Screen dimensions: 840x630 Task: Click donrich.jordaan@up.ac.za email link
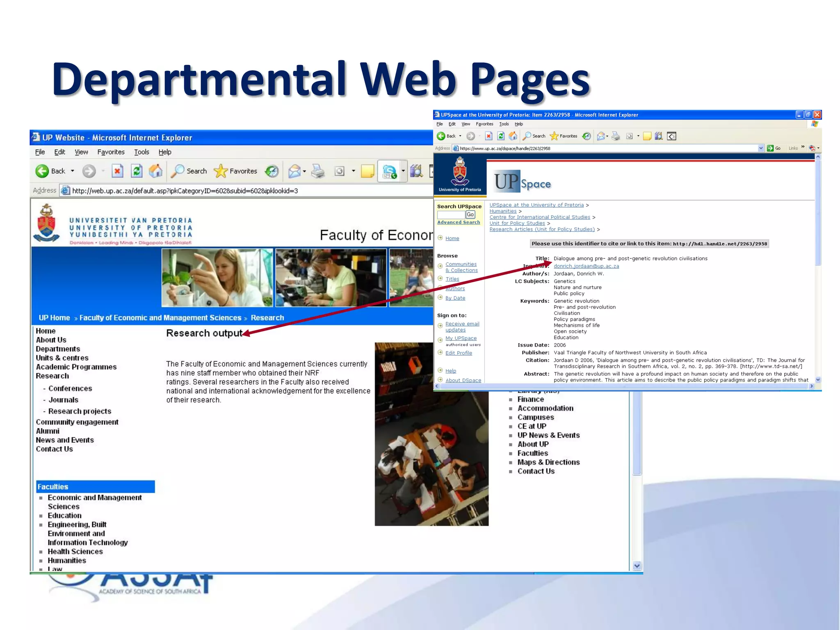tap(586, 266)
